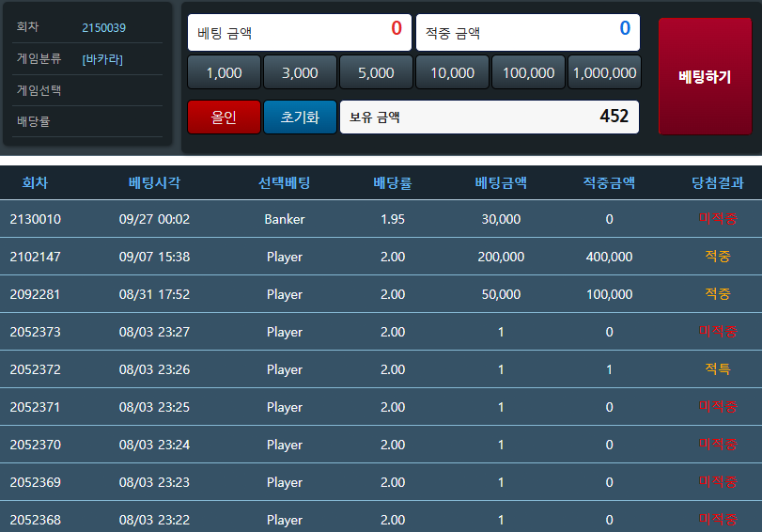Select round 2052371 in the table
Screen dimensions: 762x532
(35, 407)
